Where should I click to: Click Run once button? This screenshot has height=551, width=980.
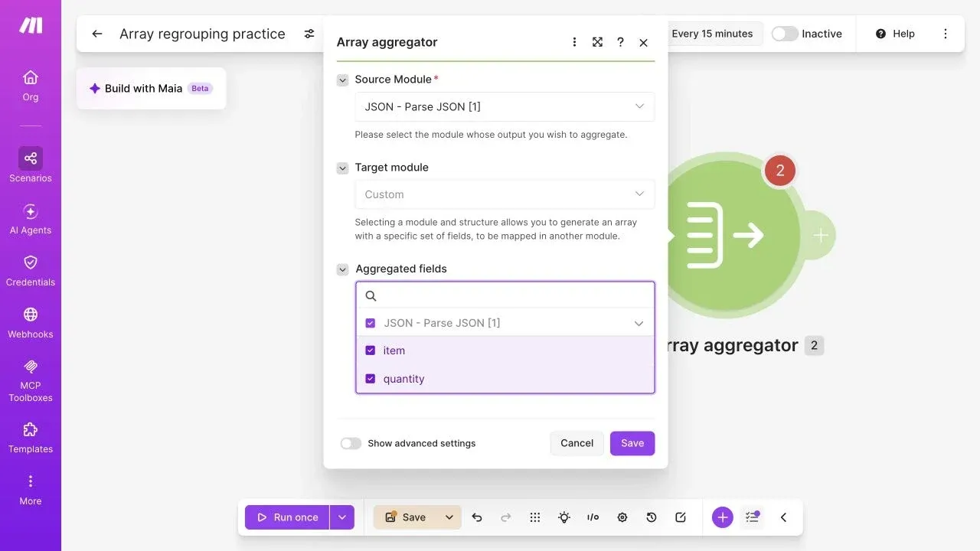pos(288,517)
